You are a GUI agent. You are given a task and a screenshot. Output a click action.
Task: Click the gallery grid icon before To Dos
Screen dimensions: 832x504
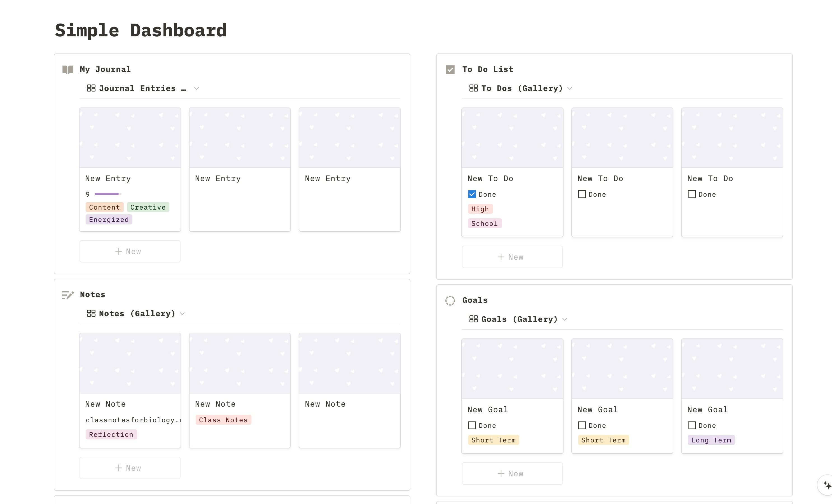pos(474,88)
